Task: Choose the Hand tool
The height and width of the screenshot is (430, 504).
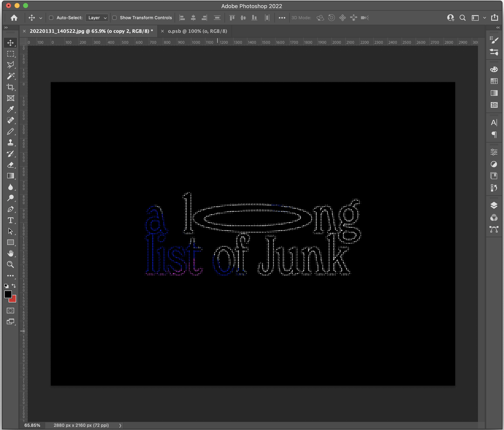Action: click(10, 253)
